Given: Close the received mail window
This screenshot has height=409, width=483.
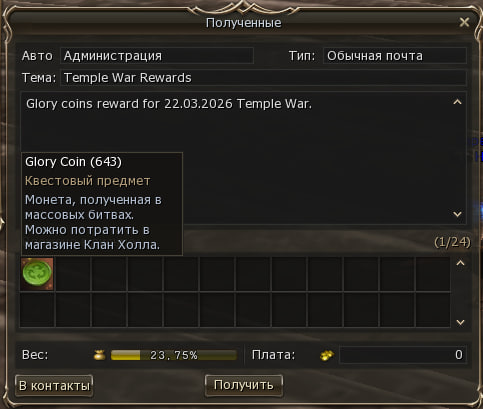Looking at the screenshot, I should click(x=464, y=22).
